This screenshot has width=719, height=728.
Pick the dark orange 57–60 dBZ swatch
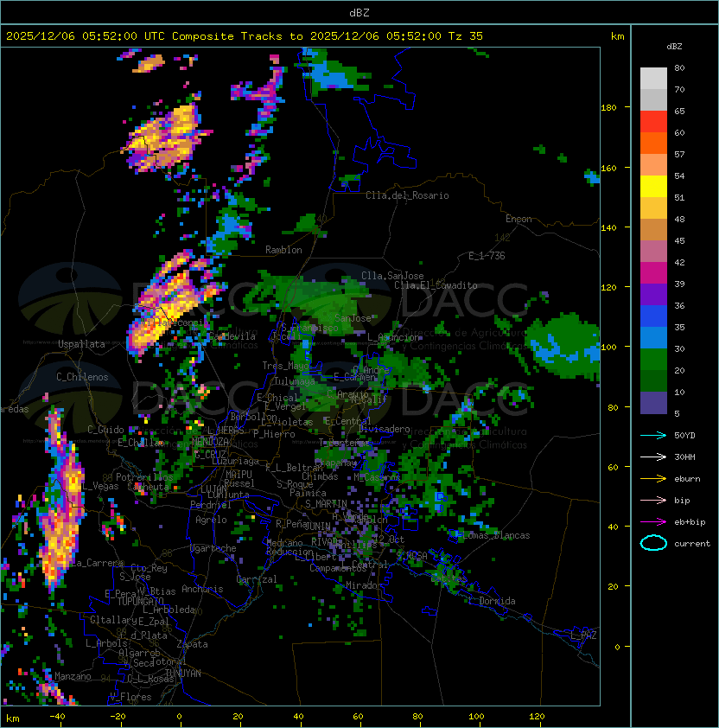tap(653, 143)
